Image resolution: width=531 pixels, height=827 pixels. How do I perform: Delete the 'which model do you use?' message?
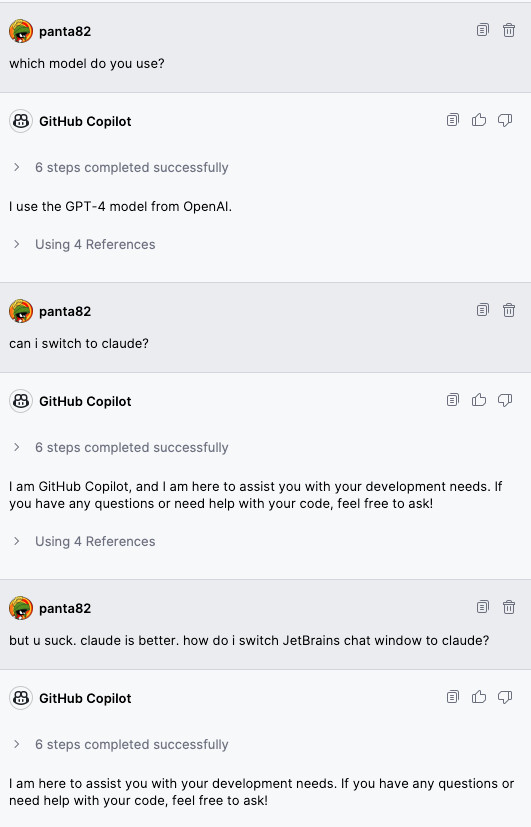tap(509, 31)
